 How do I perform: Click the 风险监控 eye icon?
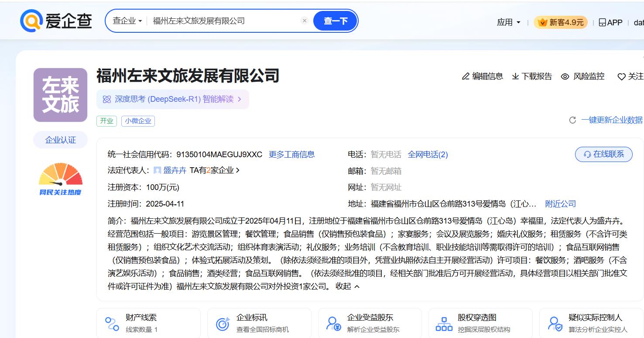point(565,76)
